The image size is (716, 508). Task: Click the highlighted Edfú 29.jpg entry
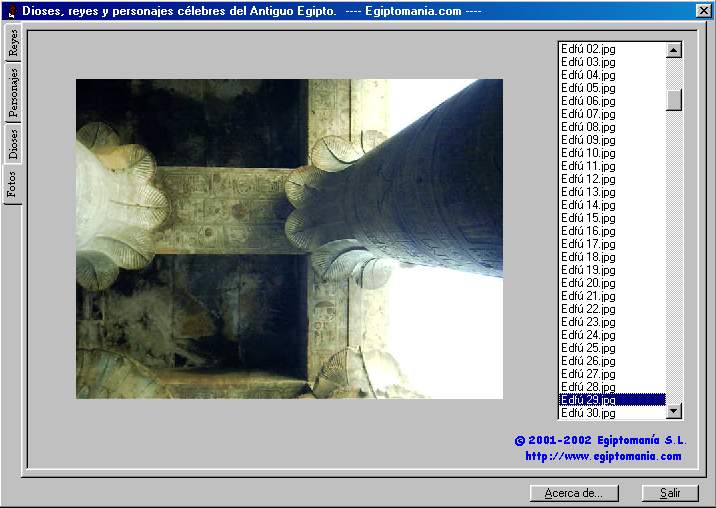click(x=612, y=400)
